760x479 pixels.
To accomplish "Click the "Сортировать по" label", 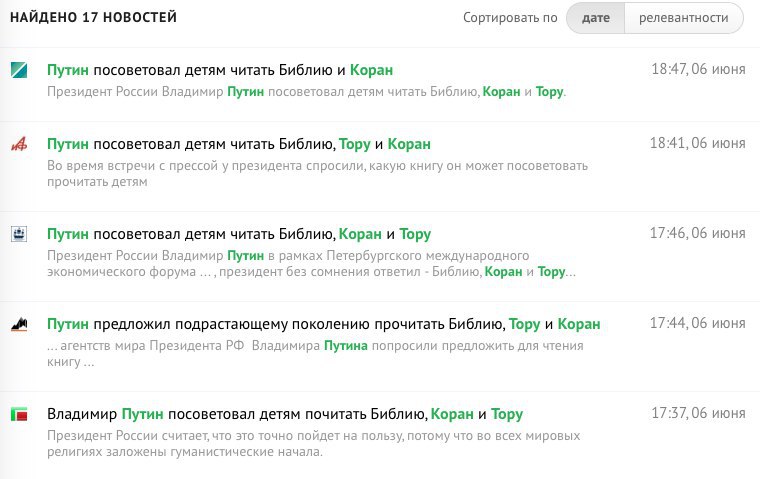I will [x=510, y=18].
